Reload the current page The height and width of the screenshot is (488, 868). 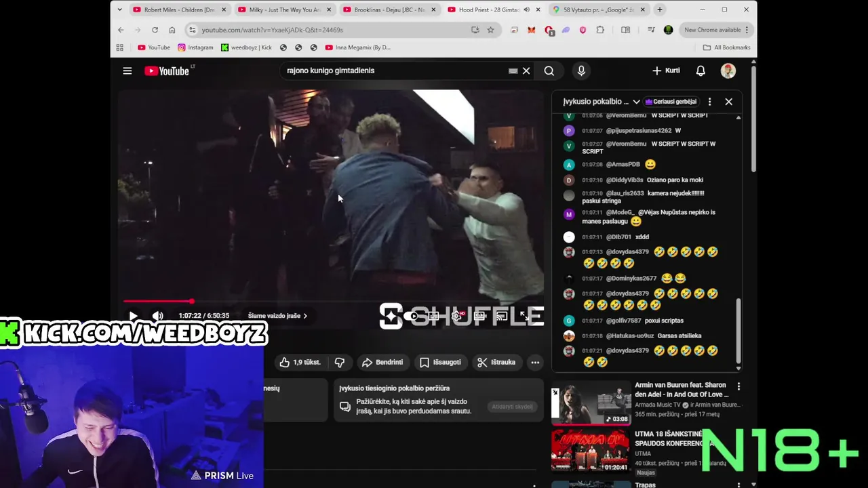click(155, 30)
